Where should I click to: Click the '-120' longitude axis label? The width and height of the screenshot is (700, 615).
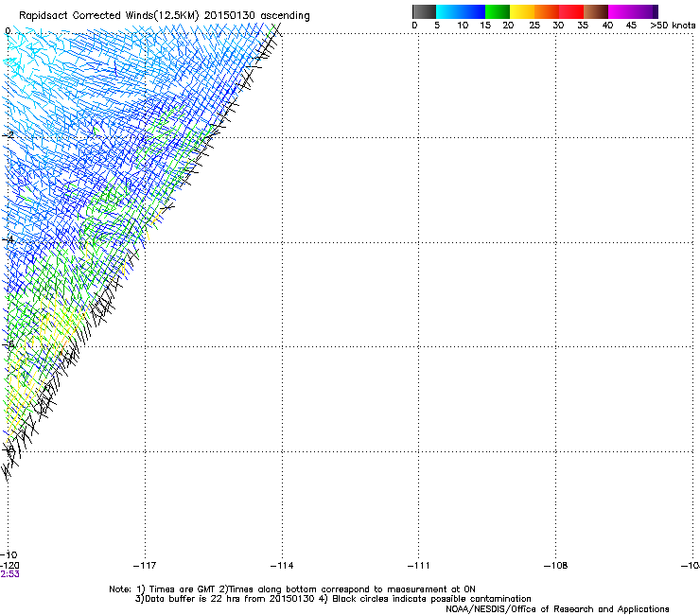tap(9, 566)
